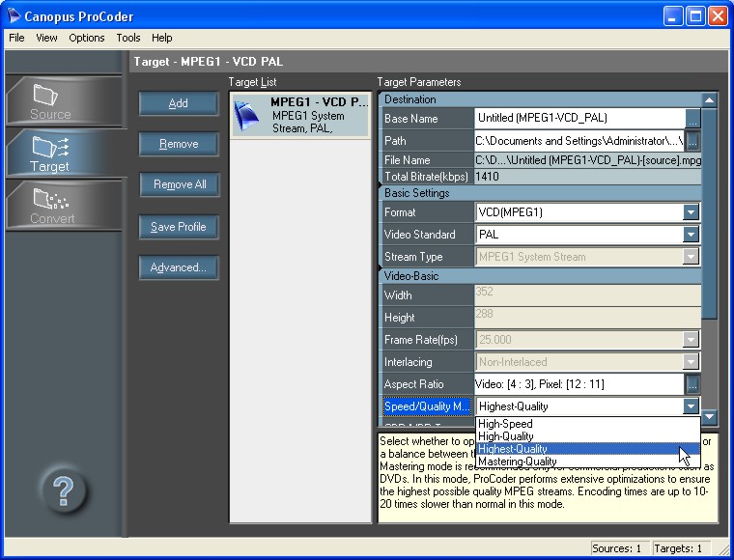The height and width of the screenshot is (560, 734).
Task: Minimize the Canopus ProCoder window
Action: pos(673,16)
